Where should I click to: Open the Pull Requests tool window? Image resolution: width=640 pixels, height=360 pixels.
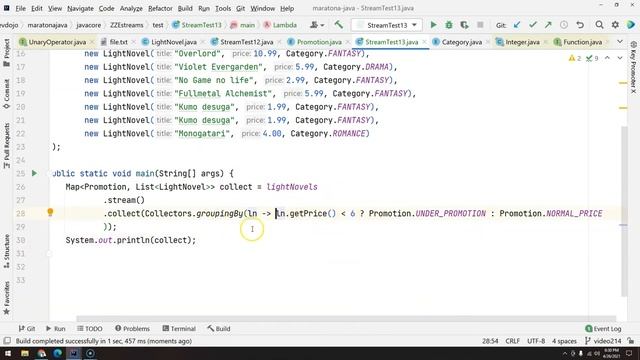pos(7,146)
